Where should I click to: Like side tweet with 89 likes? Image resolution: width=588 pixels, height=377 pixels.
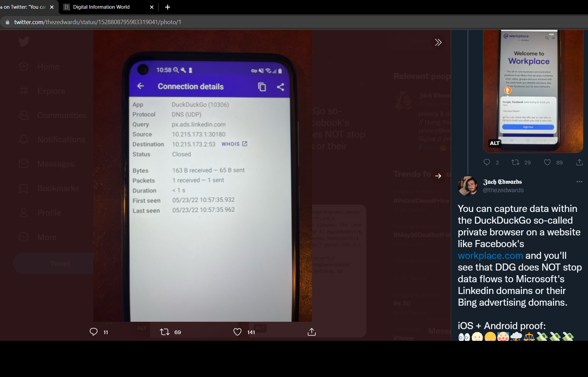553,162
